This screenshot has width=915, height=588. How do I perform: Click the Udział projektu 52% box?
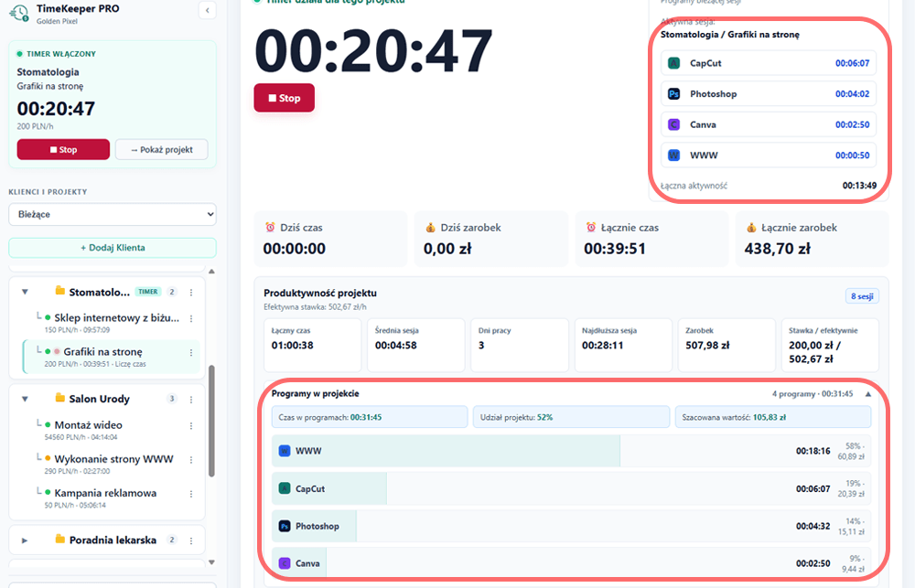click(571, 417)
